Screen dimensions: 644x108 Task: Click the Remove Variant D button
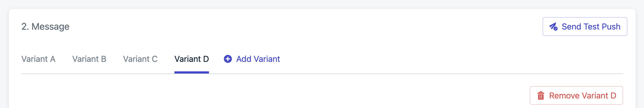(x=576, y=95)
